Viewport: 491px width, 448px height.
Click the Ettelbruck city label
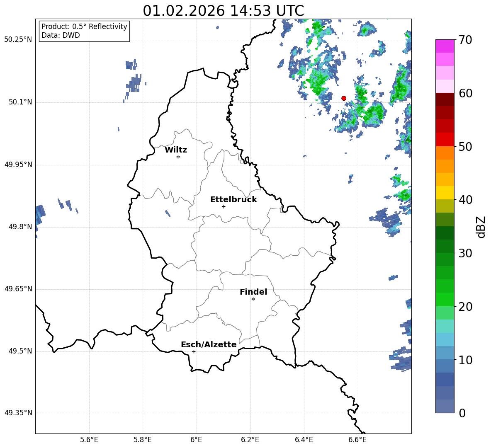click(233, 200)
